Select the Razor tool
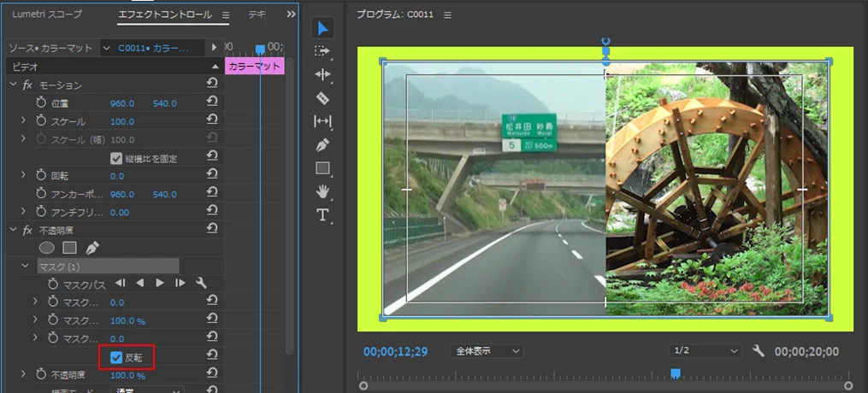Image resolution: width=868 pixels, height=393 pixels. click(322, 98)
